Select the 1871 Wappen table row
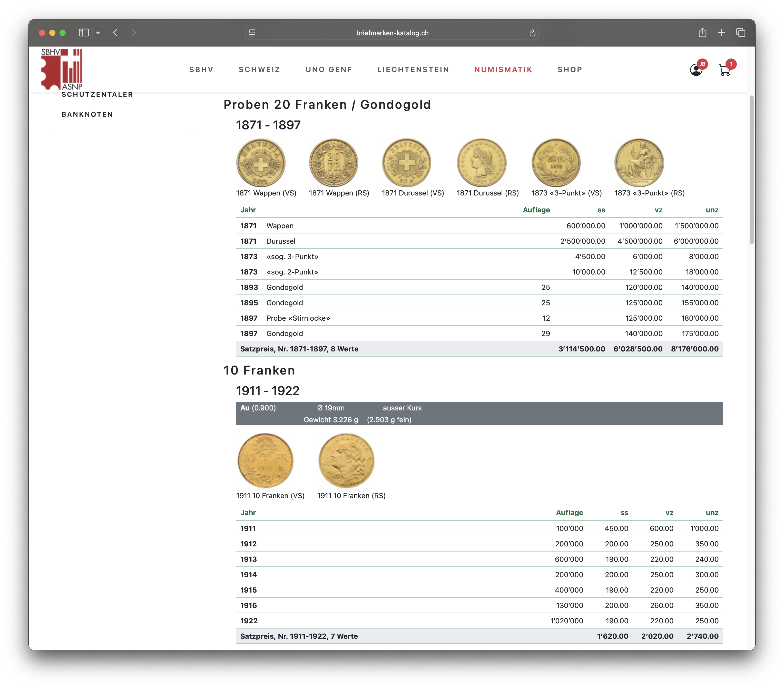Viewport: 784px width, 688px height. 479,225
